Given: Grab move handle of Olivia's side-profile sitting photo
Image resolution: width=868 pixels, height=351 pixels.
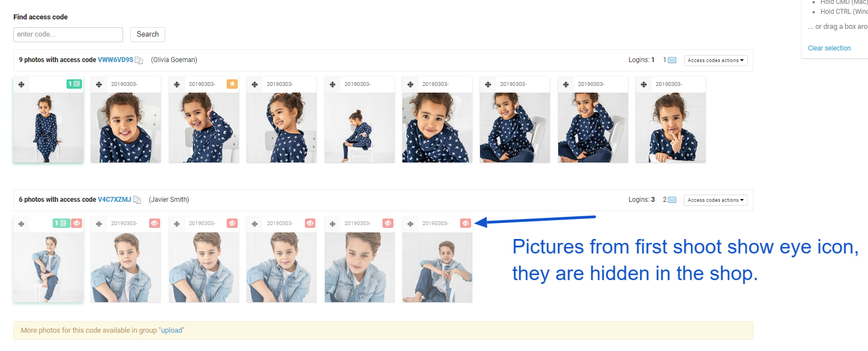Looking at the screenshot, I should [333, 84].
